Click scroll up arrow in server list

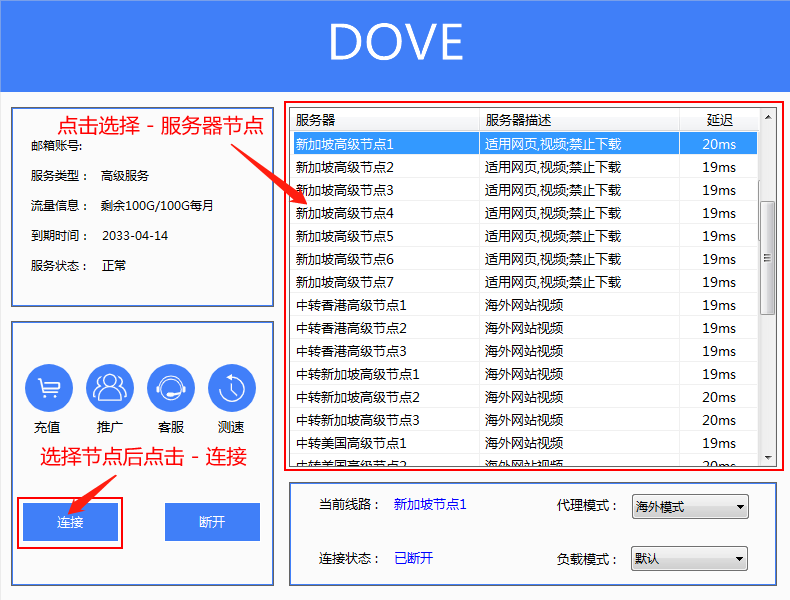(768, 117)
